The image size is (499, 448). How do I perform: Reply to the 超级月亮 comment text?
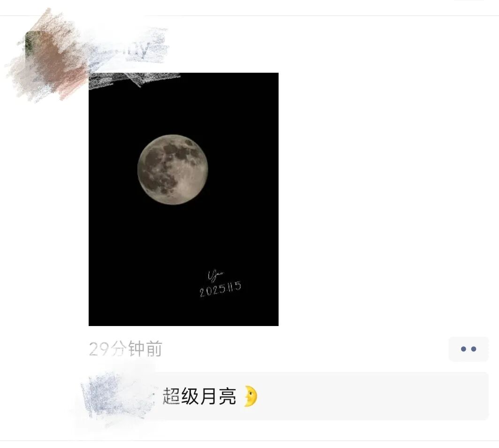(199, 396)
